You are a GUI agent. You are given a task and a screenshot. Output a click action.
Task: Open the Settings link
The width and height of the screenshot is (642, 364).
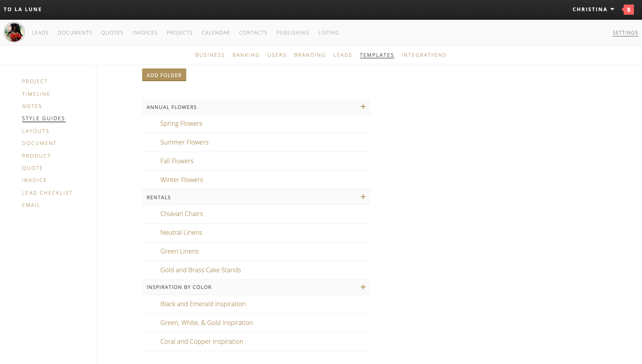625,32
